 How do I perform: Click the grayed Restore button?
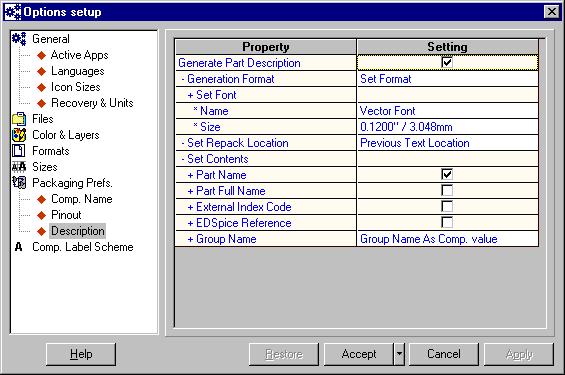pyautogui.click(x=284, y=354)
